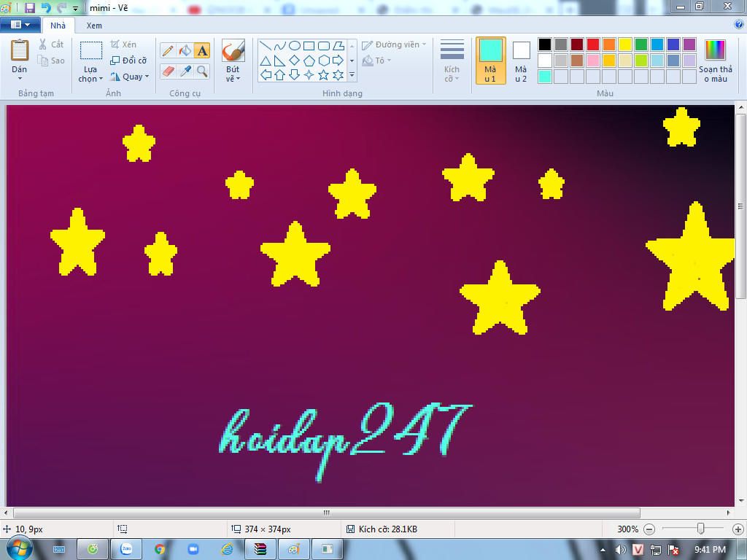
Task: Click Đổi cỡ (resize) button
Action: click(128, 61)
